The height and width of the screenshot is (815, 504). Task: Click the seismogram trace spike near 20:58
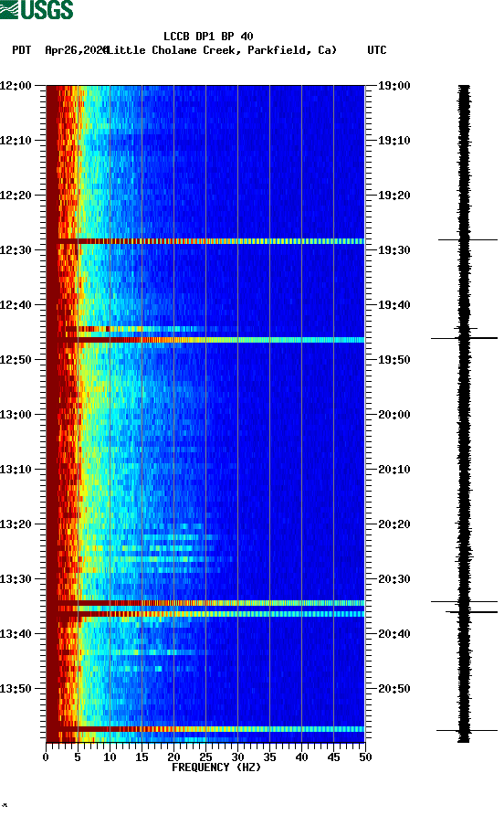[x=467, y=730]
